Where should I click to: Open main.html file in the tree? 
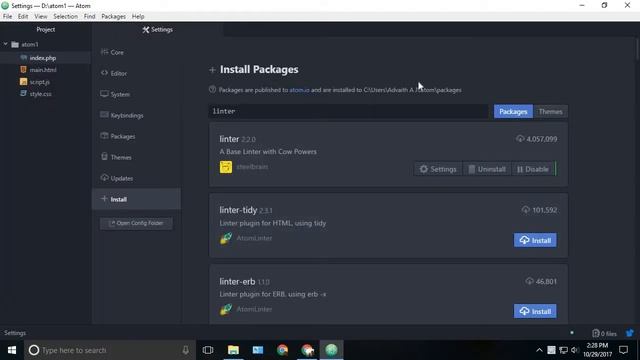click(43, 70)
